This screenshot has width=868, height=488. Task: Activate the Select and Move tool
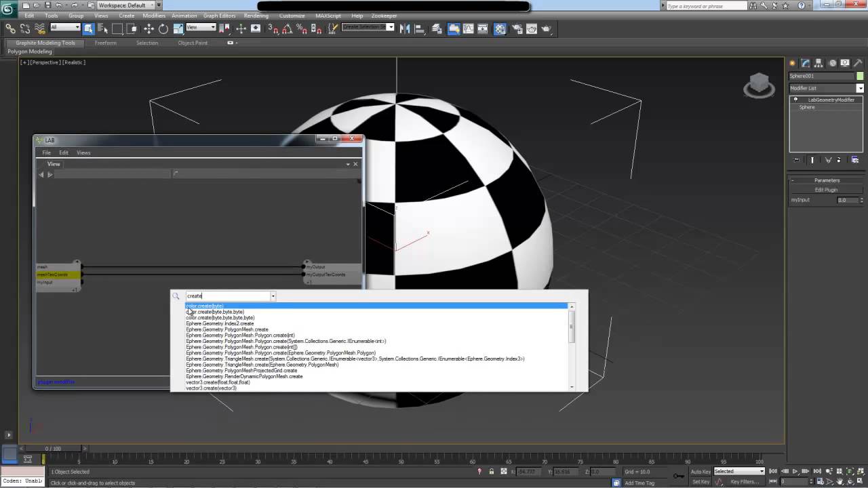(x=149, y=28)
